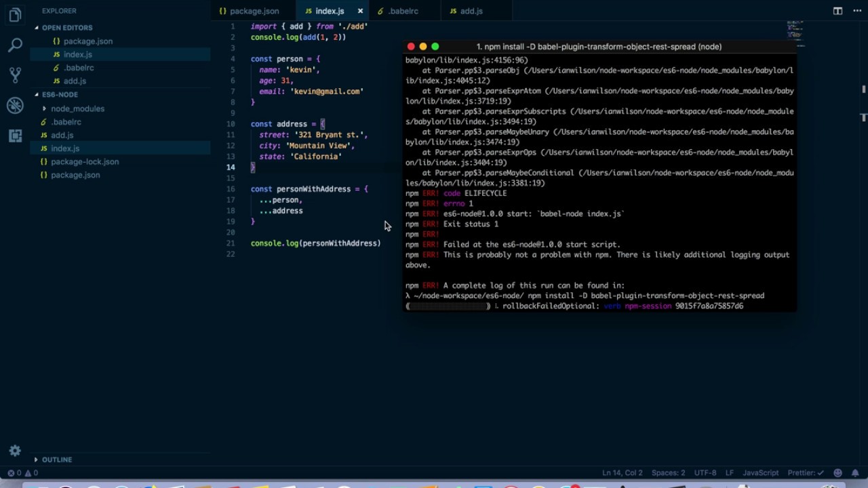
Task: Click the terminal window's yellow minimize button
Action: point(423,47)
